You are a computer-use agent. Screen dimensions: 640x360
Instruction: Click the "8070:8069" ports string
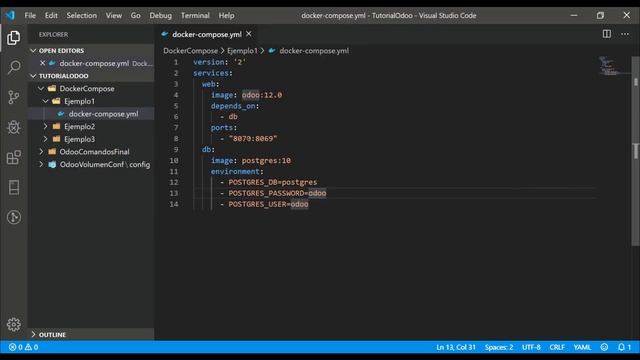[253, 139]
